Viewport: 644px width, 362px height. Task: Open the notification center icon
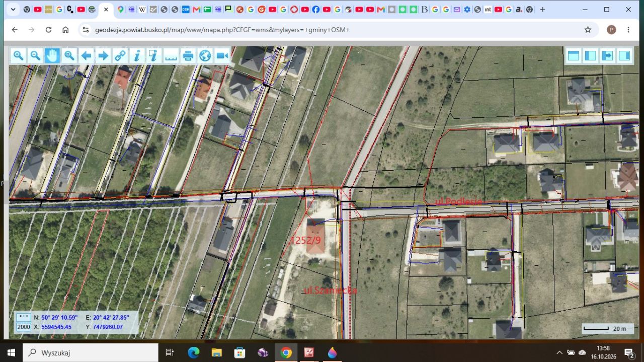tap(629, 352)
